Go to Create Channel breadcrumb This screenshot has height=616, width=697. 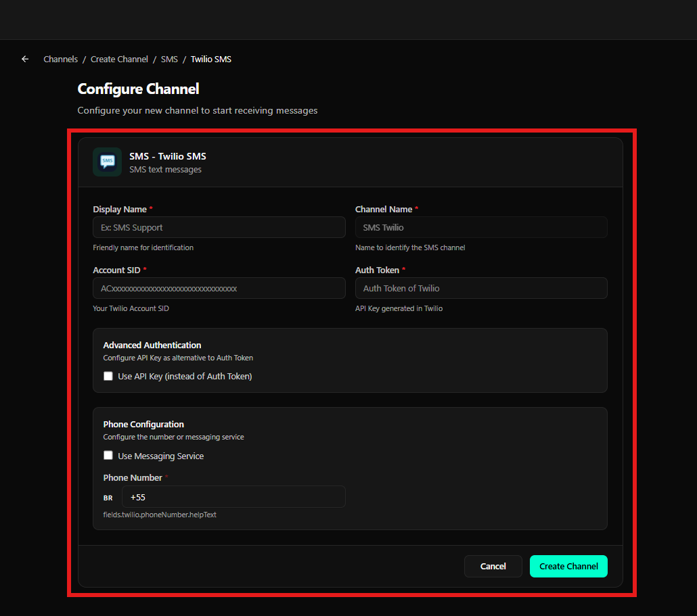click(119, 59)
